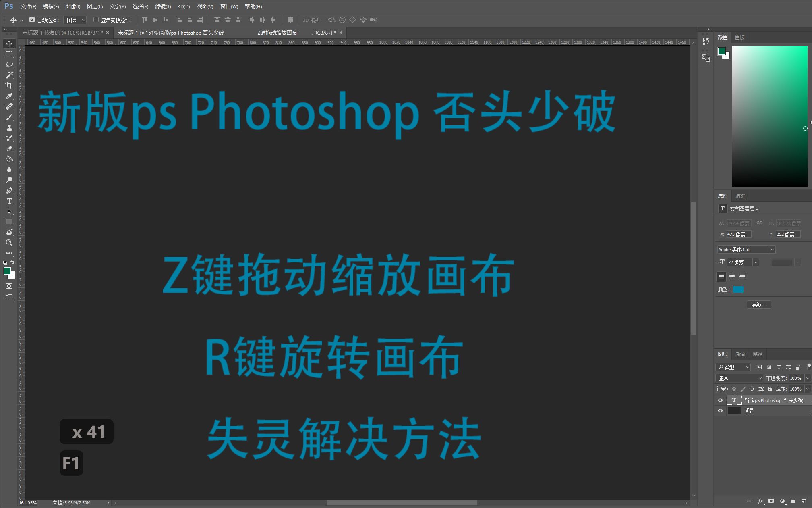Open the 正常 blend mode dropdown

pyautogui.click(x=739, y=378)
